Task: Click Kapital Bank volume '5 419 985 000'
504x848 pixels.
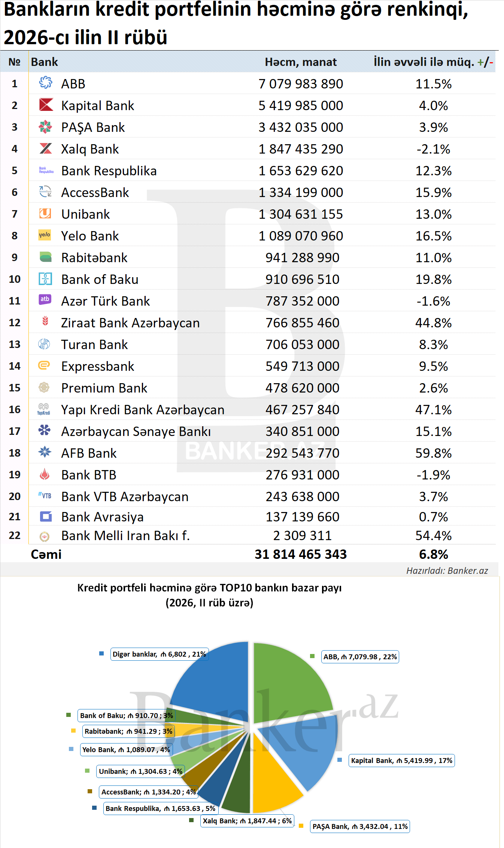Action: [x=301, y=105]
